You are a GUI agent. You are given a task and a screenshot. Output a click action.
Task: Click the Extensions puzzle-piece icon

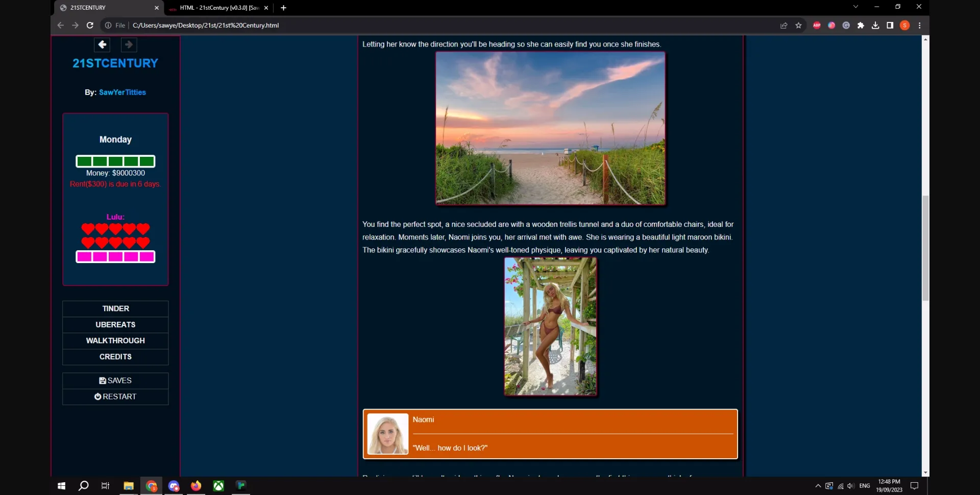pos(861,25)
